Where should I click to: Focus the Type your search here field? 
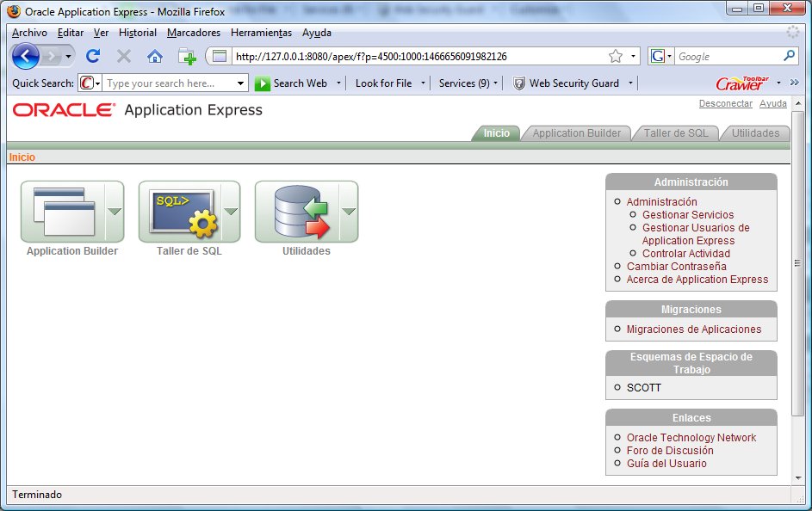point(168,83)
